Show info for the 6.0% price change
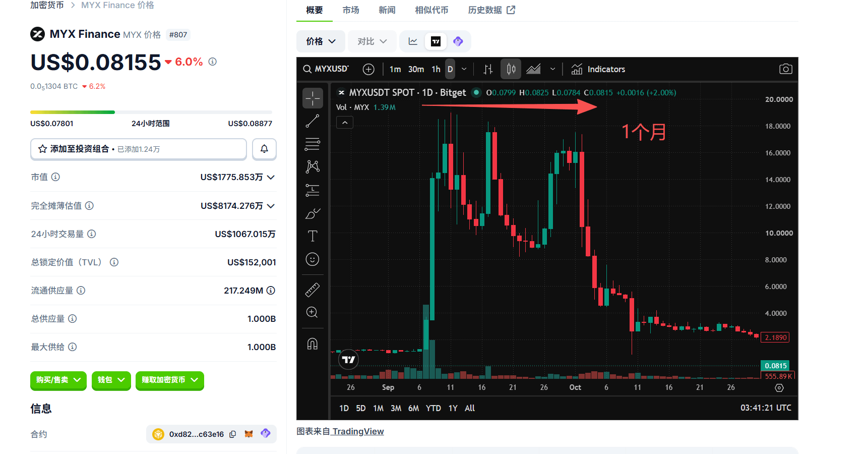The image size is (868, 454). click(213, 62)
